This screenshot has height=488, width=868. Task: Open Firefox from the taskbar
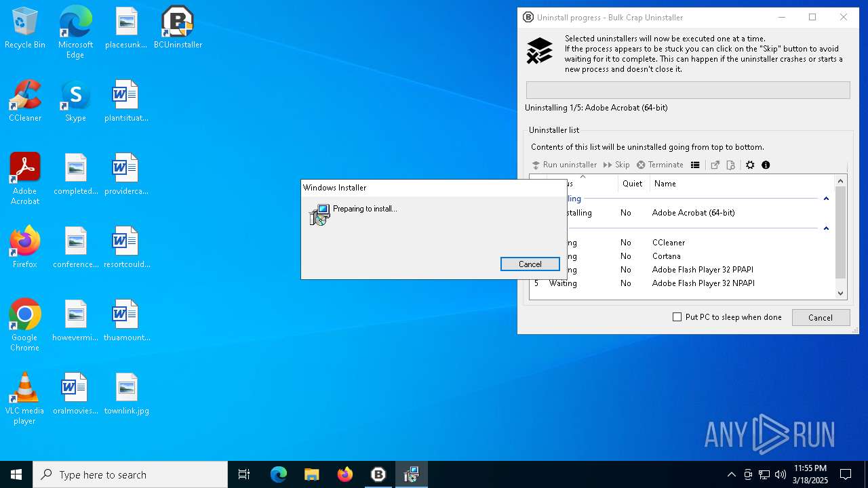(344, 474)
